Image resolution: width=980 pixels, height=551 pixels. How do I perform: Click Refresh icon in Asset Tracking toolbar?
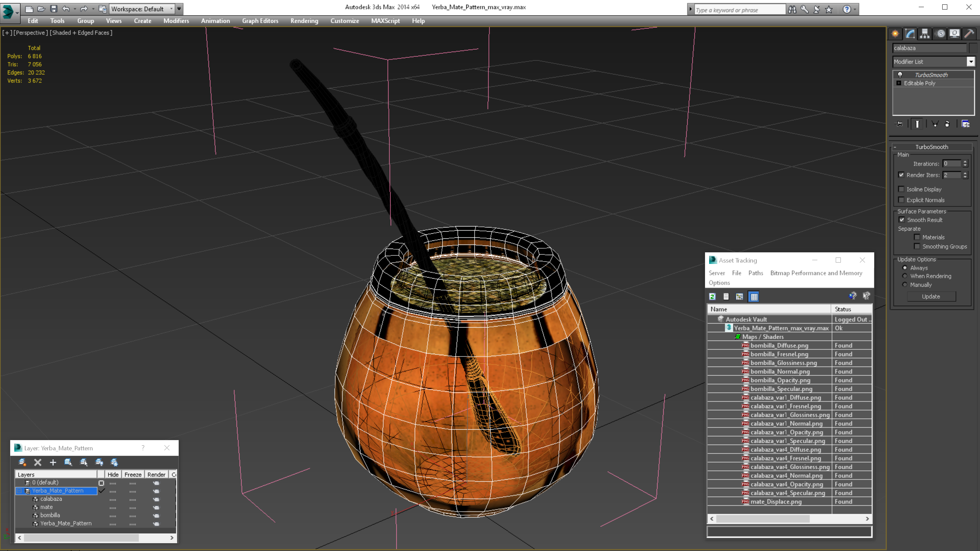(x=713, y=297)
